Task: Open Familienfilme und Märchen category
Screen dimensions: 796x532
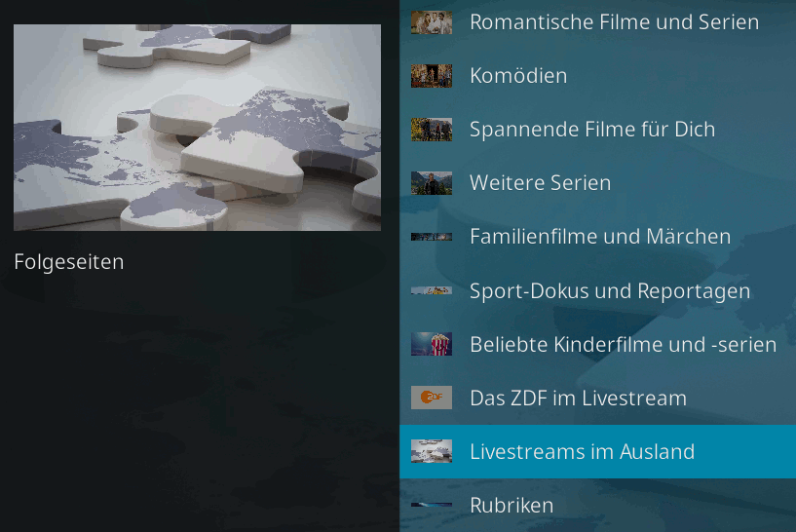Action: 597,237
